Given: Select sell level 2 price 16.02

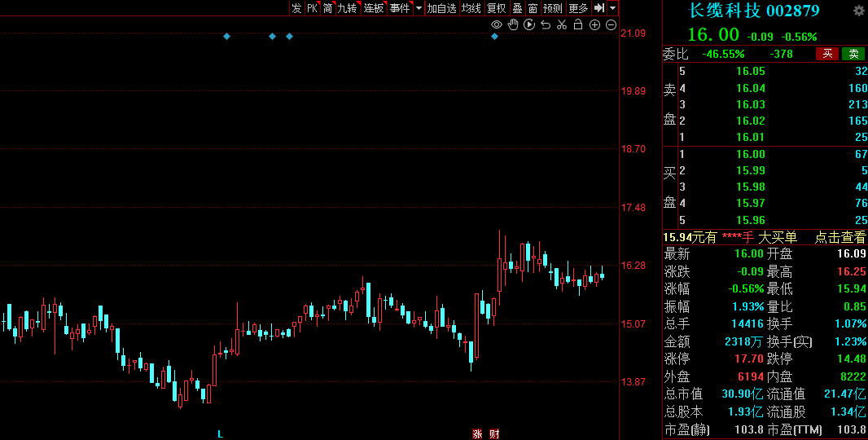Looking at the screenshot, I should (751, 121).
